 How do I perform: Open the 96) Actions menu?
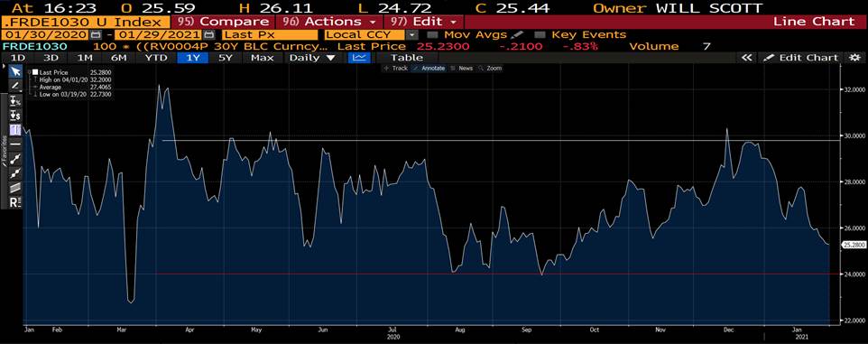click(328, 23)
